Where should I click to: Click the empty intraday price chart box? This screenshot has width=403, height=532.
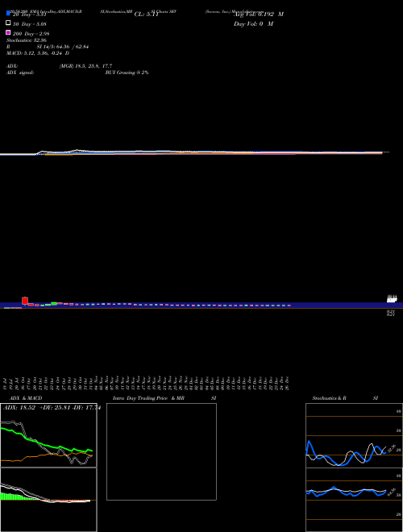point(161,451)
